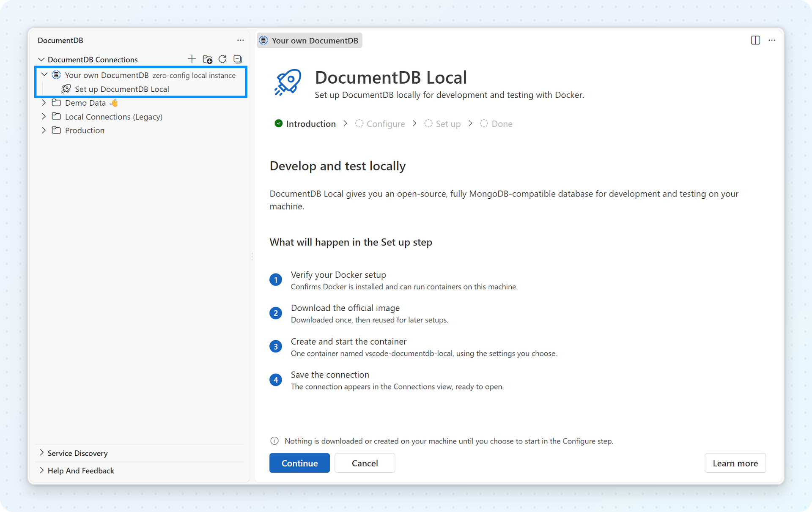Collapse the Your own DocumentDB node
This screenshot has height=512, width=812.
point(44,75)
